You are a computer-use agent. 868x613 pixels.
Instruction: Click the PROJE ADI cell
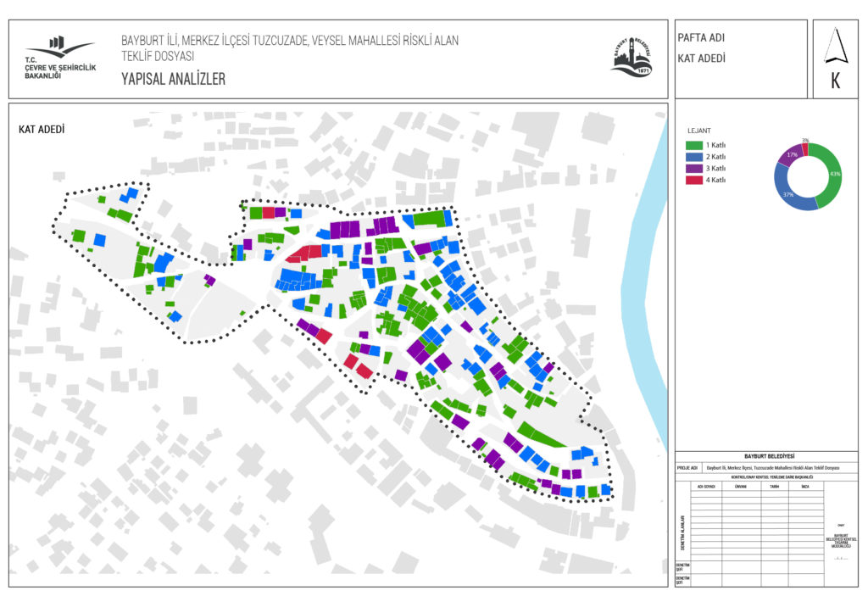point(687,468)
